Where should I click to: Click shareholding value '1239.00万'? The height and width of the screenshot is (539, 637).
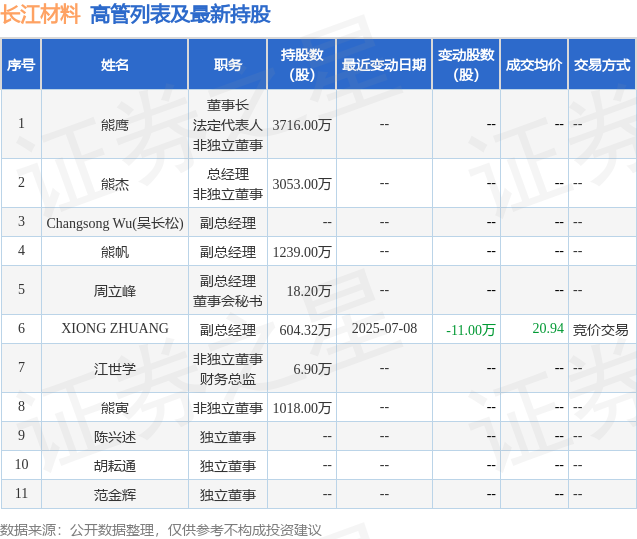[302, 252]
